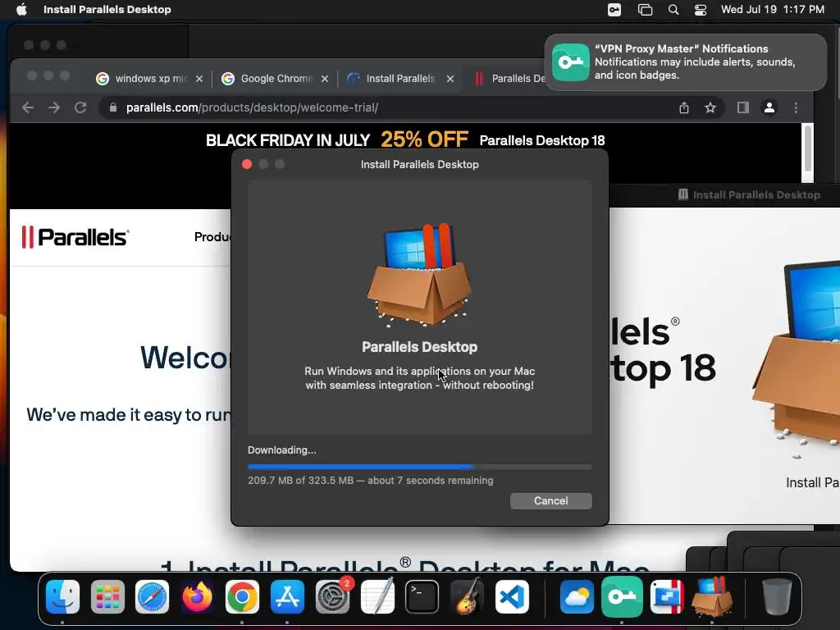Image resolution: width=840 pixels, height=630 pixels.
Task: Click the Parallels logo on the webpage
Action: click(x=75, y=237)
